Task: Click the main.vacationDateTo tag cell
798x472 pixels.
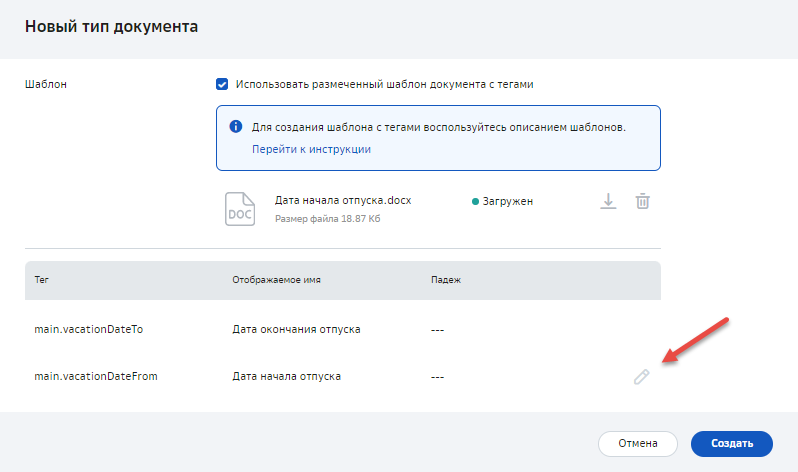Action: click(89, 329)
